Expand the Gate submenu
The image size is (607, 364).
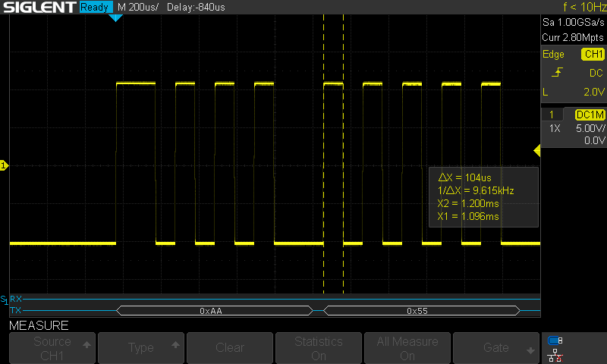click(x=496, y=348)
